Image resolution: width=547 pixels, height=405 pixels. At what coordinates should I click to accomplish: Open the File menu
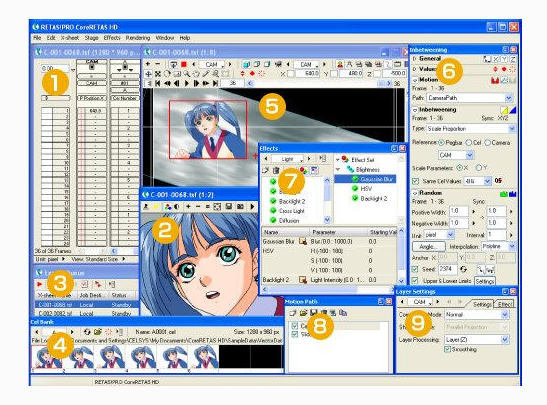click(37, 38)
